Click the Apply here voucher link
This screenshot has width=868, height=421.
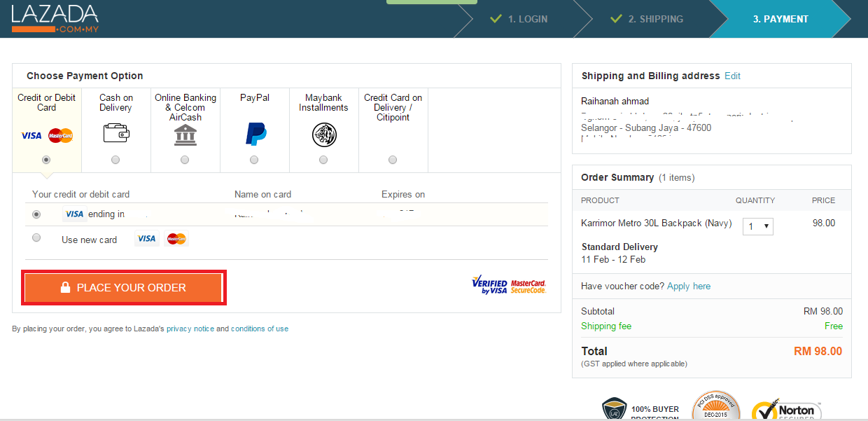click(689, 286)
